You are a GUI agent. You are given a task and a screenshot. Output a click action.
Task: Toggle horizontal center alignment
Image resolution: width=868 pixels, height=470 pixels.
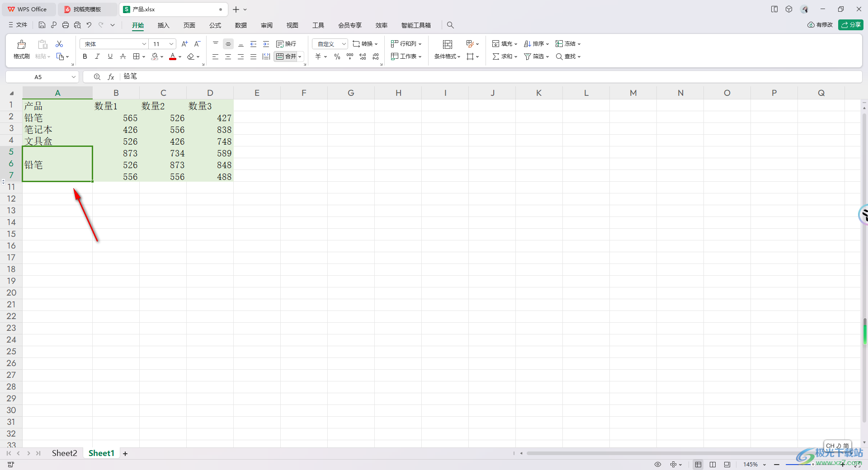[x=228, y=56]
